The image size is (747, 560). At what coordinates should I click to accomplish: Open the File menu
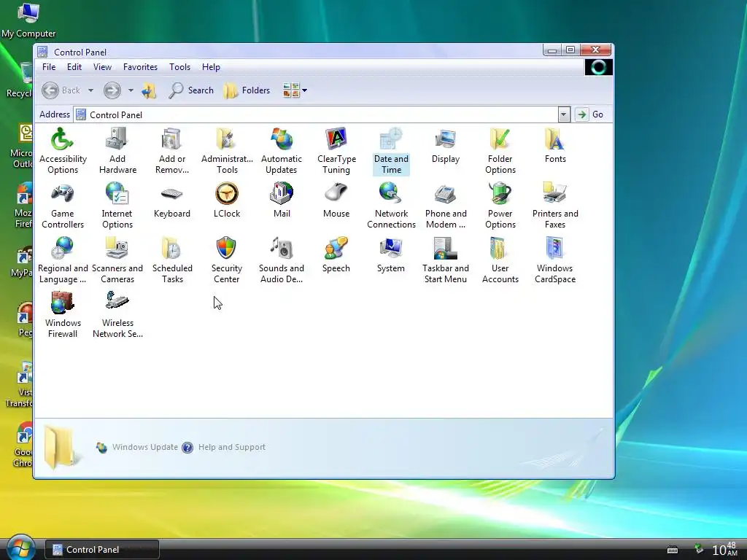point(49,67)
